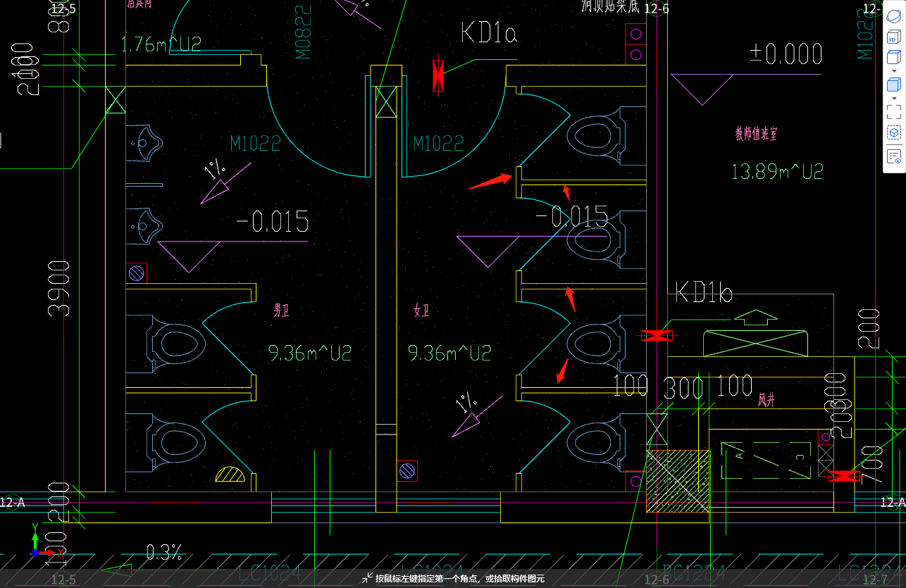Expand the view cube options arrow

coord(894,71)
